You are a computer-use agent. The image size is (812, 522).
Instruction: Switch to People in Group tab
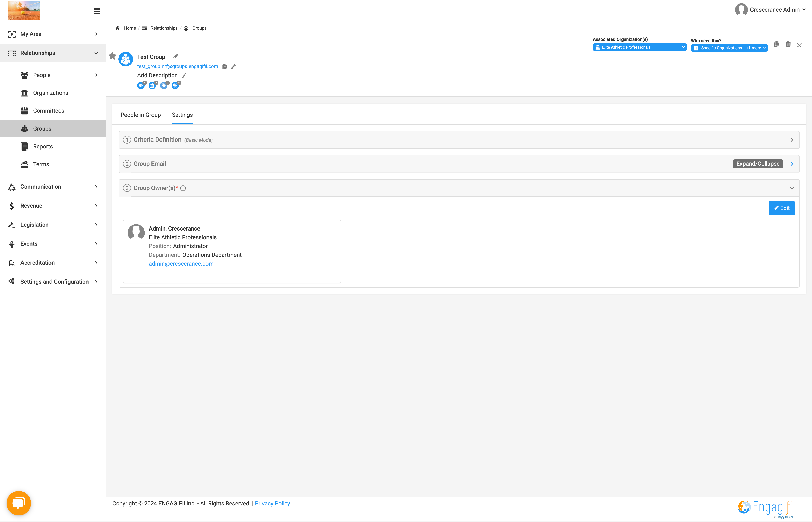(141, 115)
